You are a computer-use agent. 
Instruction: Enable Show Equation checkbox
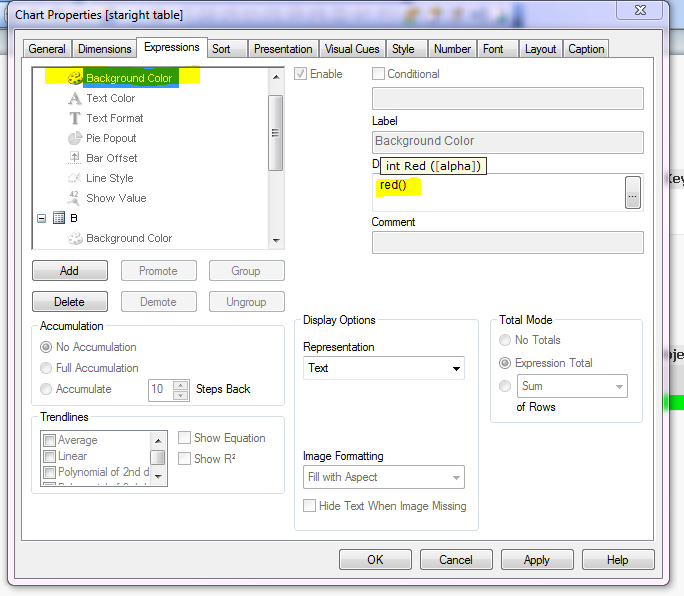click(x=185, y=438)
